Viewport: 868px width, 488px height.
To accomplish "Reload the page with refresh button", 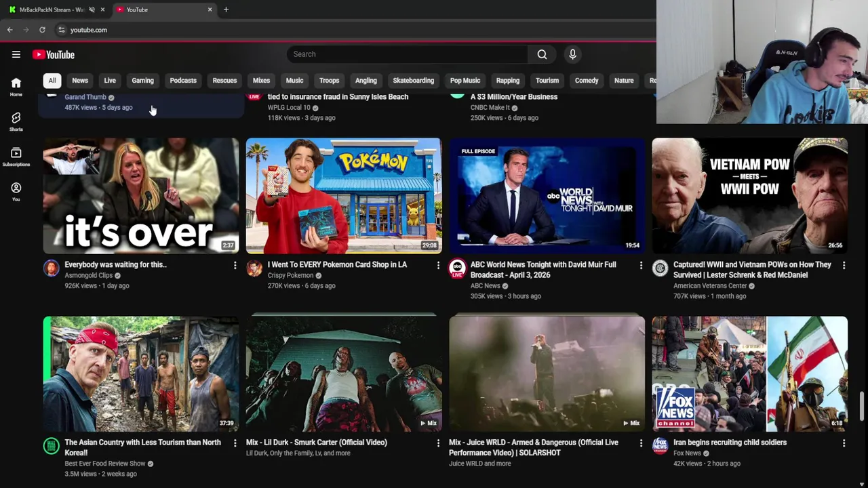I will tap(42, 30).
